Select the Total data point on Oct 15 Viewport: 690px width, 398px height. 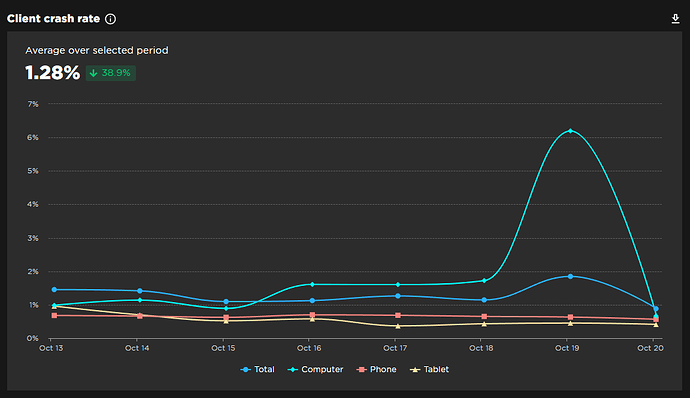point(226,302)
